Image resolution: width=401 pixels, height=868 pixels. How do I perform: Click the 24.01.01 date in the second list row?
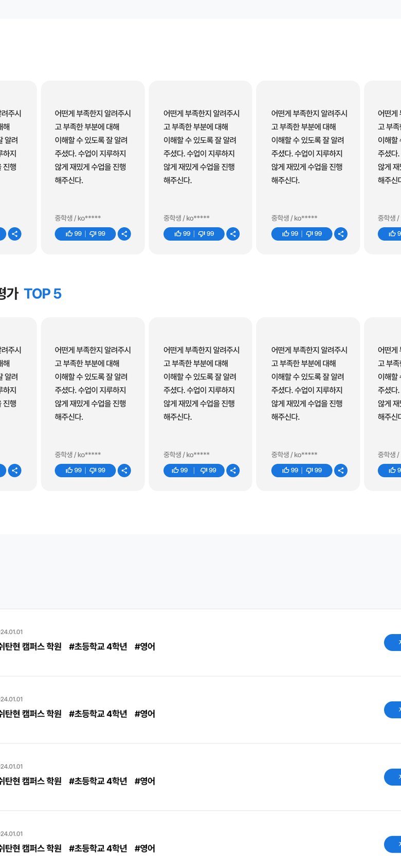pos(11,699)
